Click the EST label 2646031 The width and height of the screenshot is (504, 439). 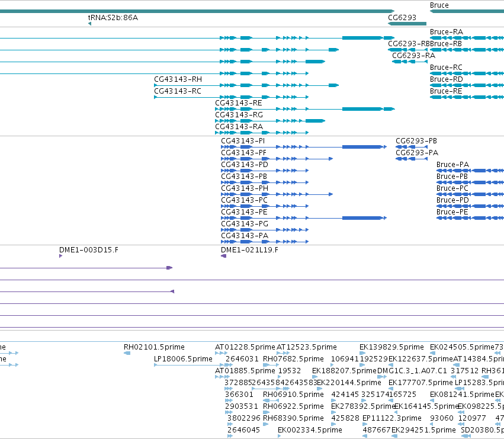242,359
